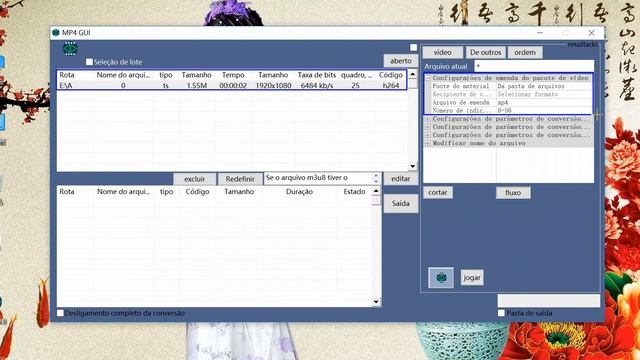Click the Tamanho header in the bottom list
This screenshot has width=640, height=360.
click(239, 191)
